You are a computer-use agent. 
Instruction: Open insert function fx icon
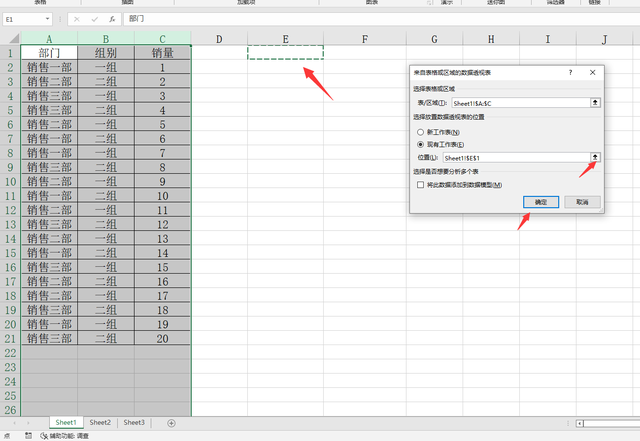[112, 19]
